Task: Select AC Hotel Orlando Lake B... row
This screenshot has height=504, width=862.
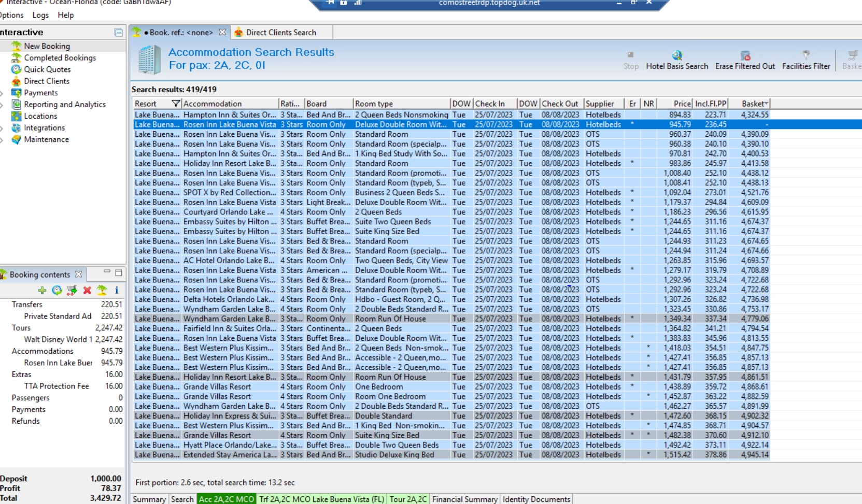Action: pos(451,261)
